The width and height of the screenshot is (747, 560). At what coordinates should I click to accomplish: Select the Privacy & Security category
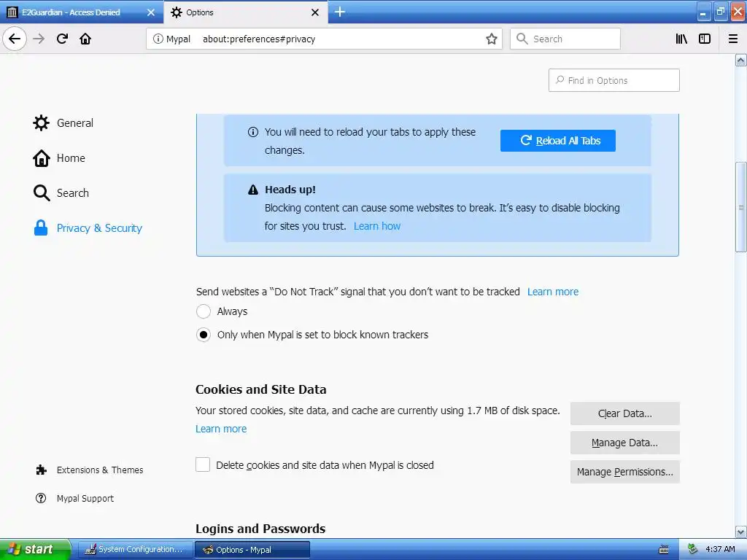click(88, 228)
